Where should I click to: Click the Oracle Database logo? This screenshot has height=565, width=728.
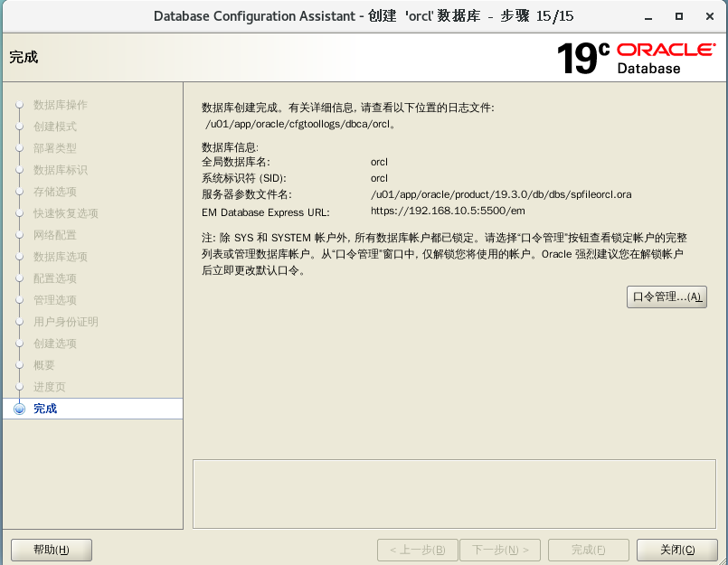click(667, 56)
